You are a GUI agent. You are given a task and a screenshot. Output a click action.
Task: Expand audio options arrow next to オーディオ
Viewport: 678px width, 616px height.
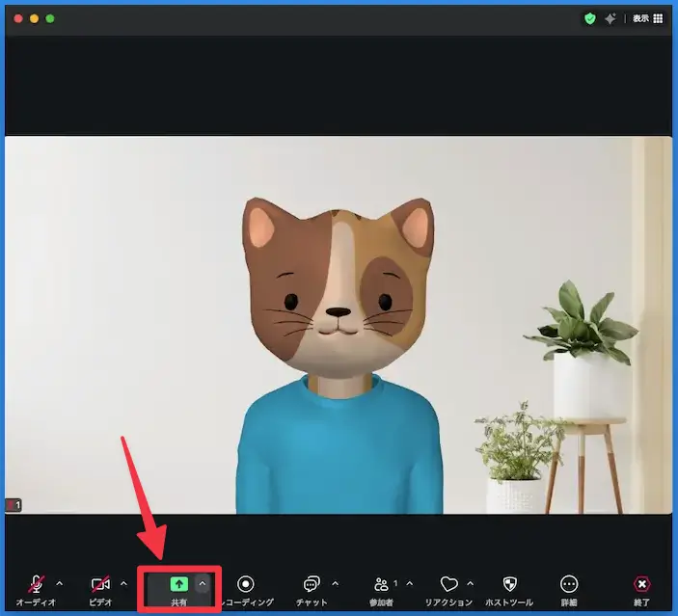pos(60,584)
